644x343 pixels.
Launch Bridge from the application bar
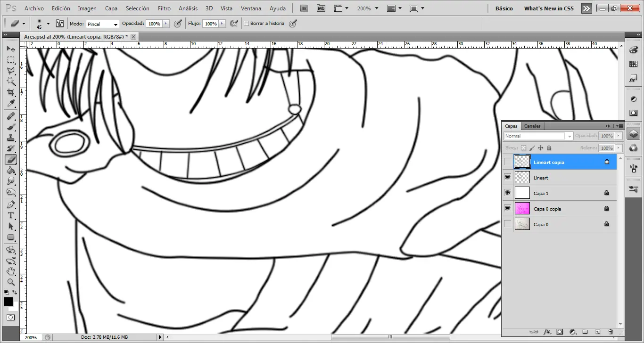pos(305,8)
